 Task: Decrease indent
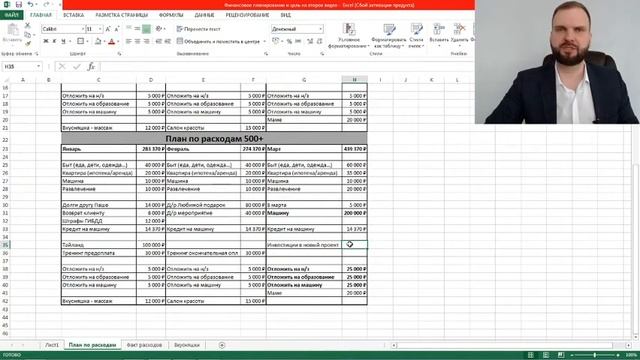click(159, 41)
